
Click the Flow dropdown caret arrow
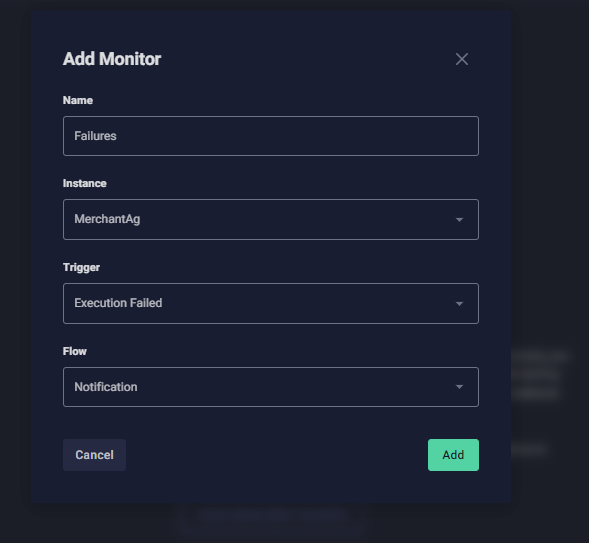pyautogui.click(x=459, y=387)
